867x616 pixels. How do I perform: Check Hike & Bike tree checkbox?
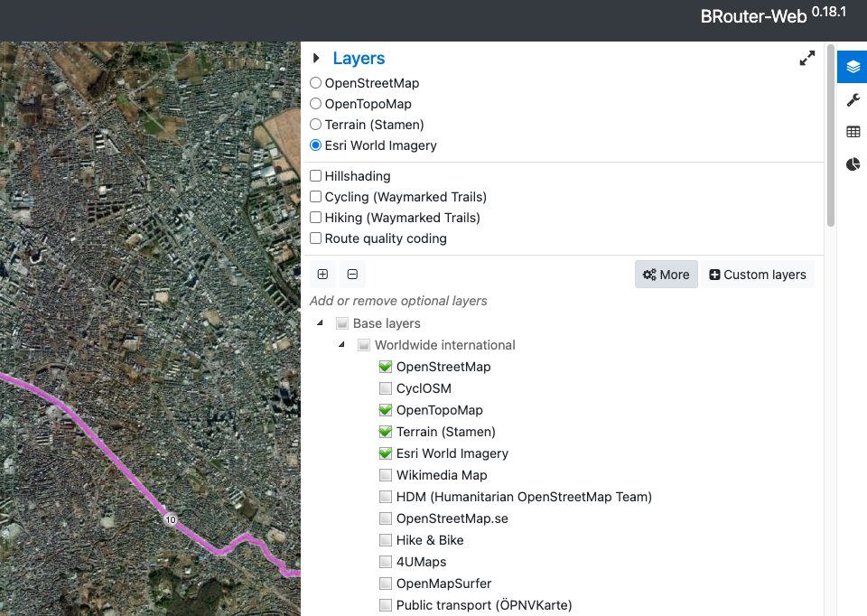pyautogui.click(x=386, y=540)
